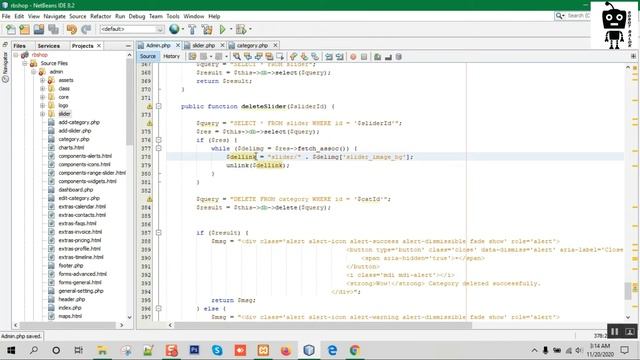Open the Skype icon in the taskbar
This screenshot has width=640, height=360.
pyautogui.click(x=217, y=350)
